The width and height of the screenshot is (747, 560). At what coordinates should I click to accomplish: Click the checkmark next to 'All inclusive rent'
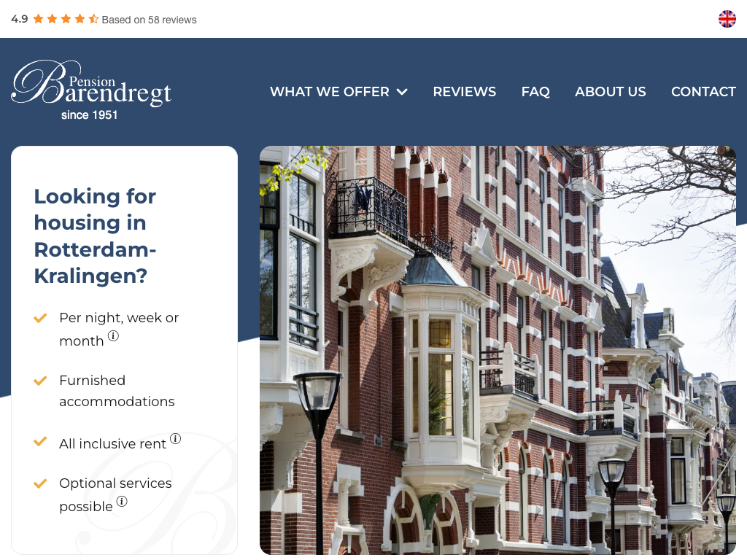(41, 441)
